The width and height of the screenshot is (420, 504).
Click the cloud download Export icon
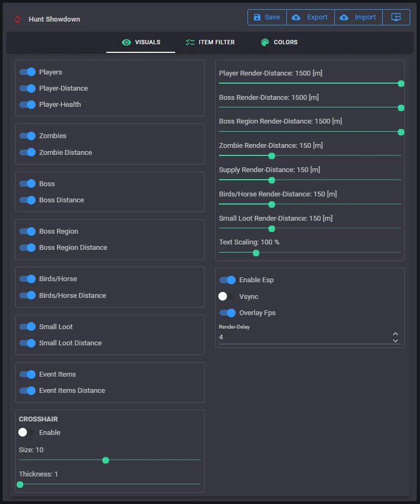[296, 17]
